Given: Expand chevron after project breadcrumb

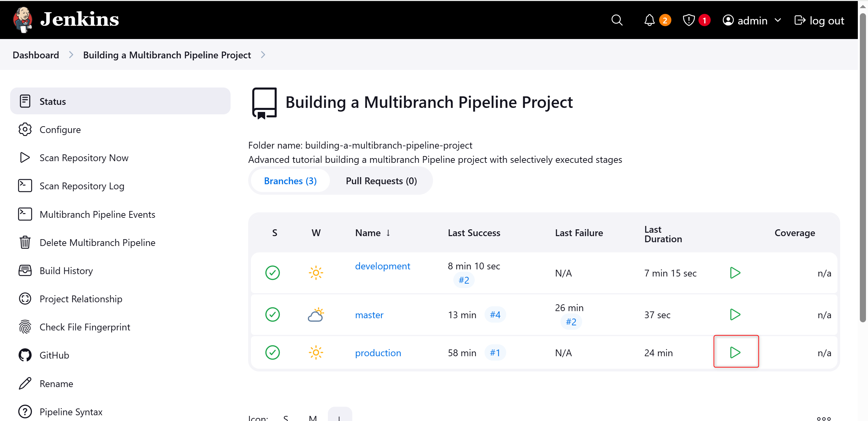Looking at the screenshot, I should pos(263,55).
